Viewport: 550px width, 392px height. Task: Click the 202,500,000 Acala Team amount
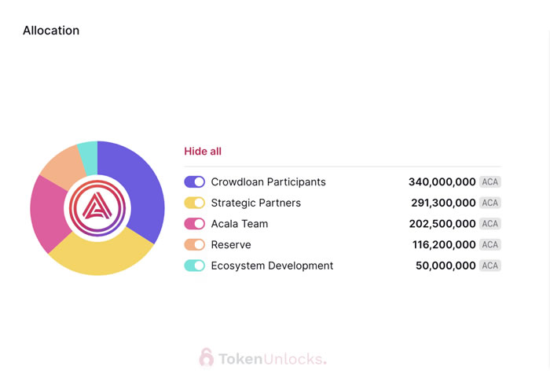[x=442, y=224]
